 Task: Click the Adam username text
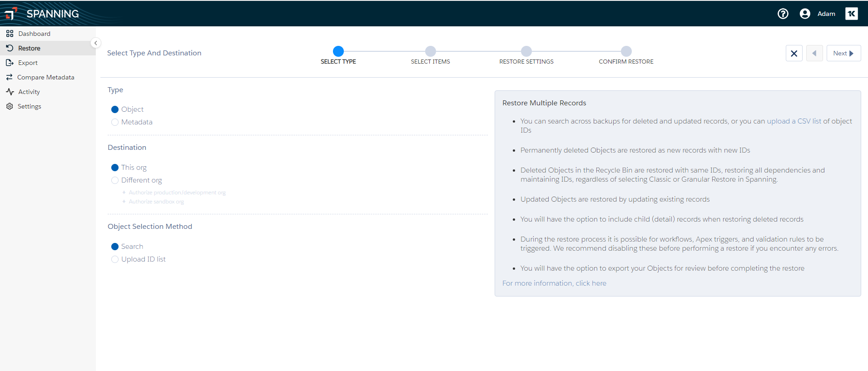coord(826,14)
